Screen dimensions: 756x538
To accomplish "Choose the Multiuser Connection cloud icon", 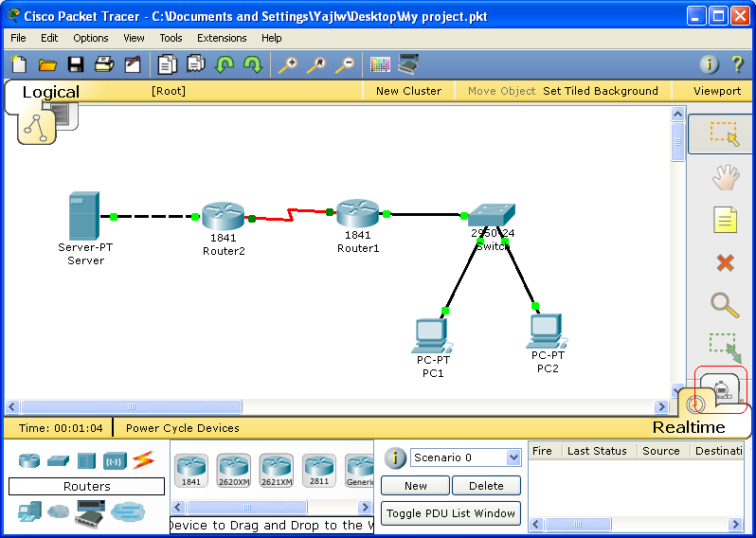I will 128,512.
